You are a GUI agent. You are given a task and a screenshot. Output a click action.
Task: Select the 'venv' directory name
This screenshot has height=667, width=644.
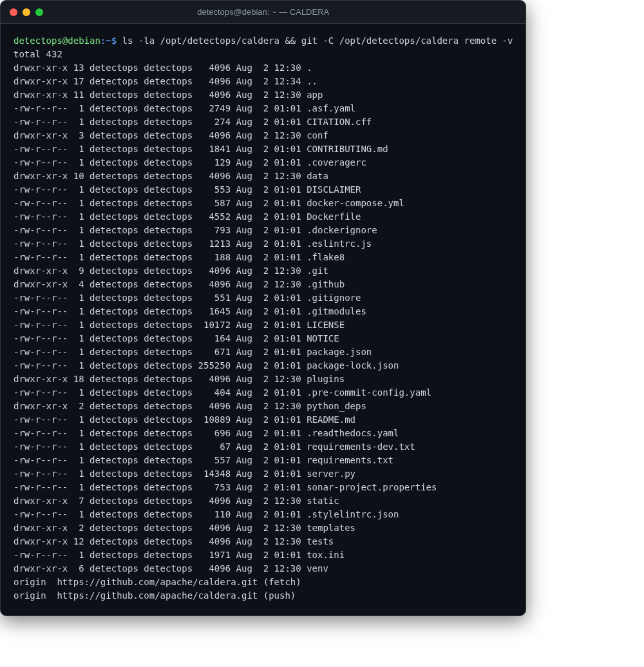point(317,569)
